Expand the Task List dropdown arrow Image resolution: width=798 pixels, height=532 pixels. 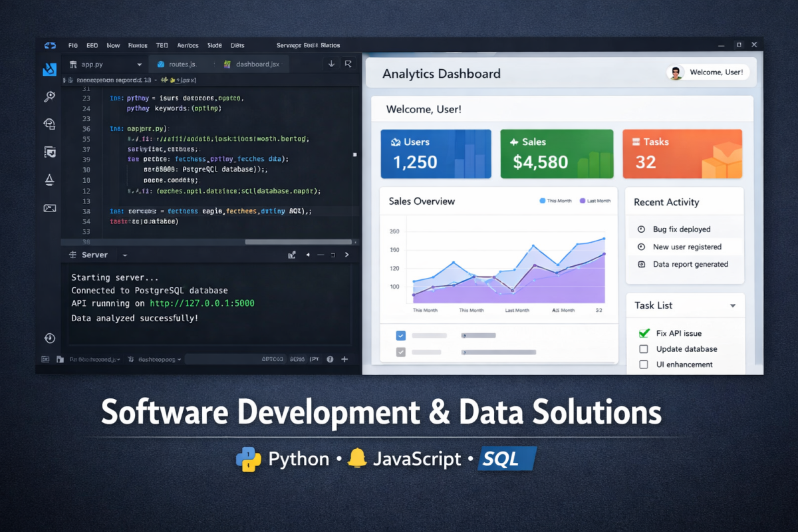733,306
